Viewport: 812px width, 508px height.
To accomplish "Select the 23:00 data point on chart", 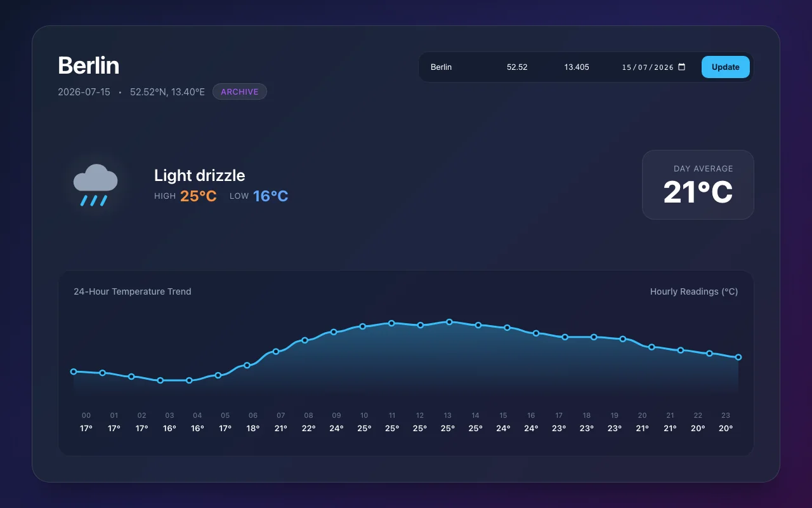I will [738, 357].
